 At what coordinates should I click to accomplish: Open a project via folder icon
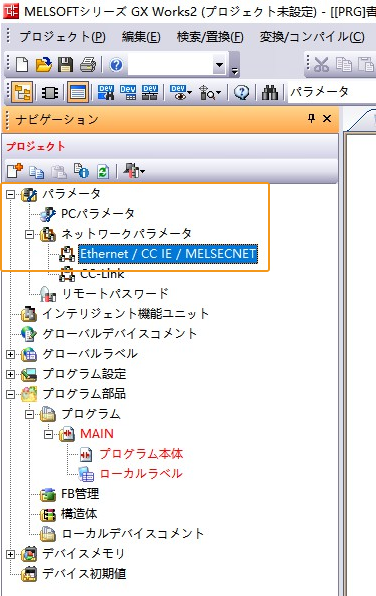click(44, 65)
